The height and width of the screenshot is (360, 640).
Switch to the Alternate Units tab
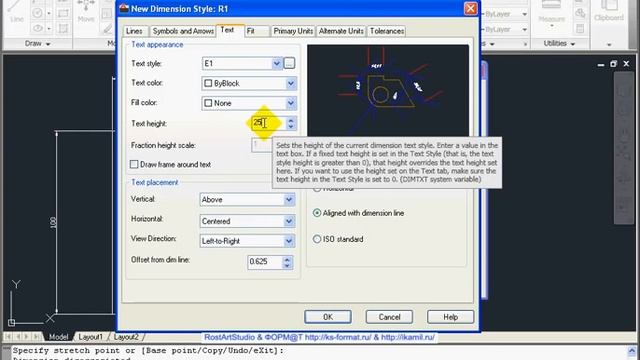(x=341, y=31)
